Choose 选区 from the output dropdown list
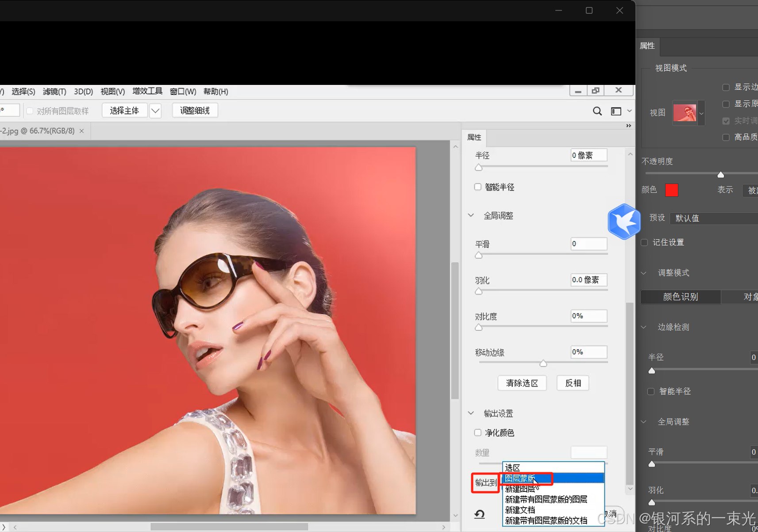Image resolution: width=758 pixels, height=532 pixels. (554, 467)
